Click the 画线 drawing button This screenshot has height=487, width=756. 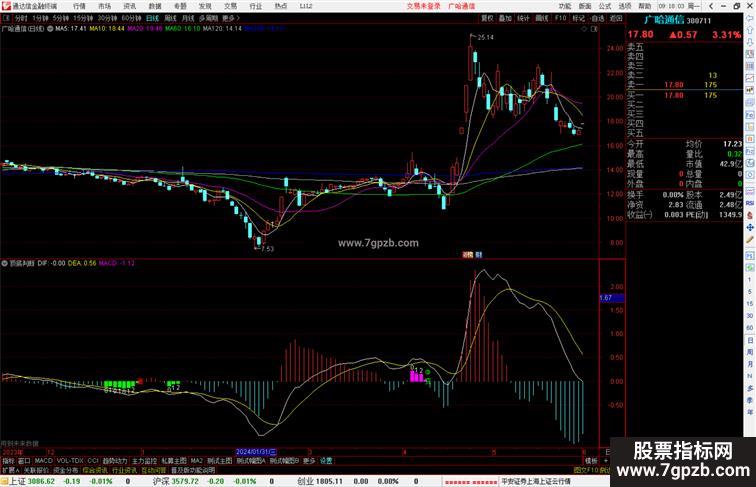[x=542, y=18]
